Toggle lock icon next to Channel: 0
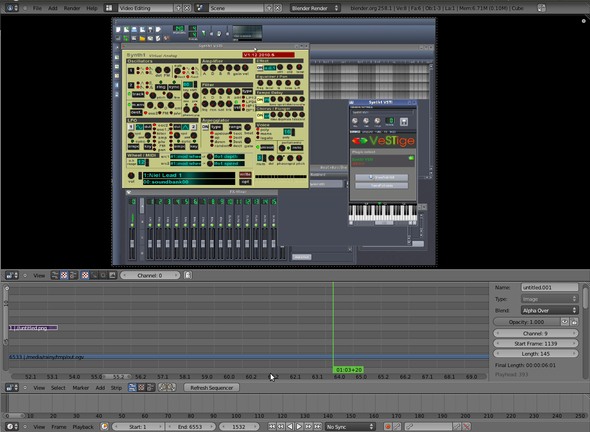The height and width of the screenshot is (432, 590). 188,275
